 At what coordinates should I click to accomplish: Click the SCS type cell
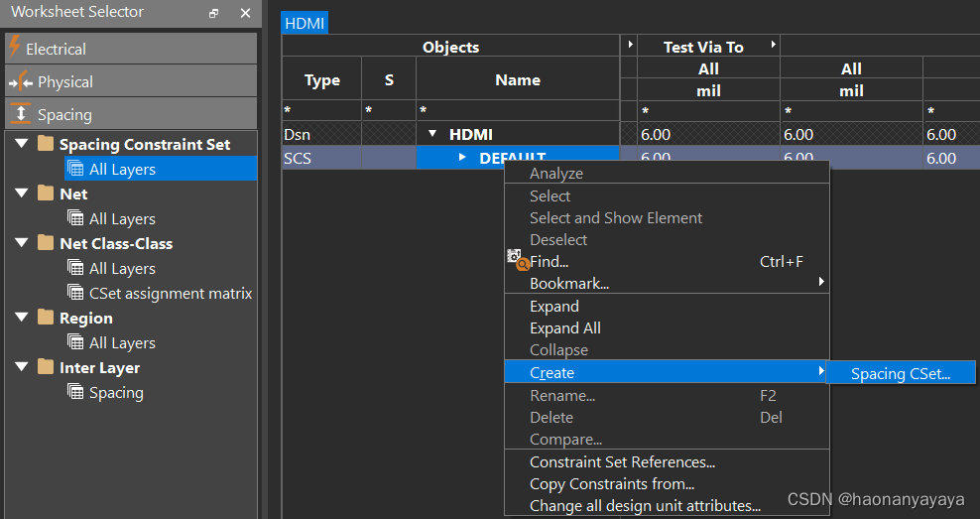pyautogui.click(x=322, y=158)
